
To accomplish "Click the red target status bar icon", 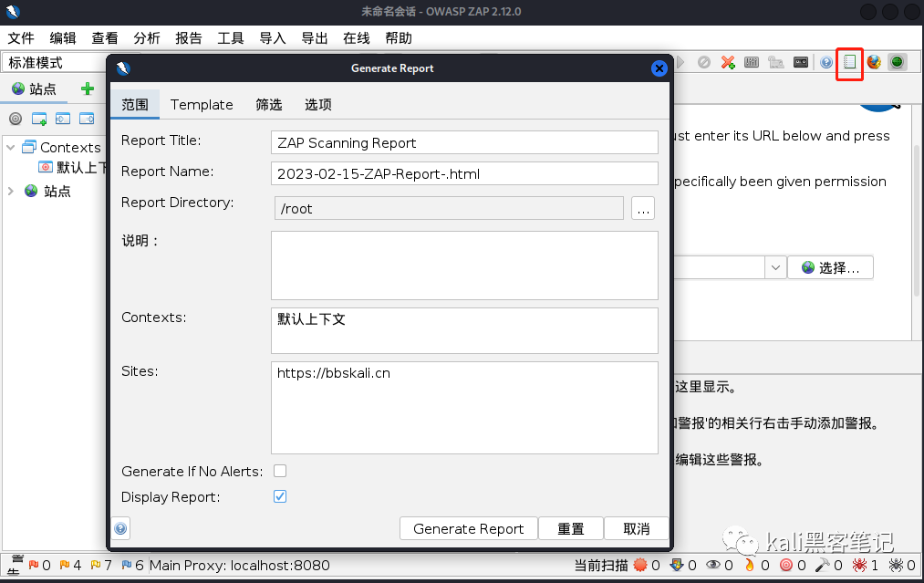I will [785, 565].
